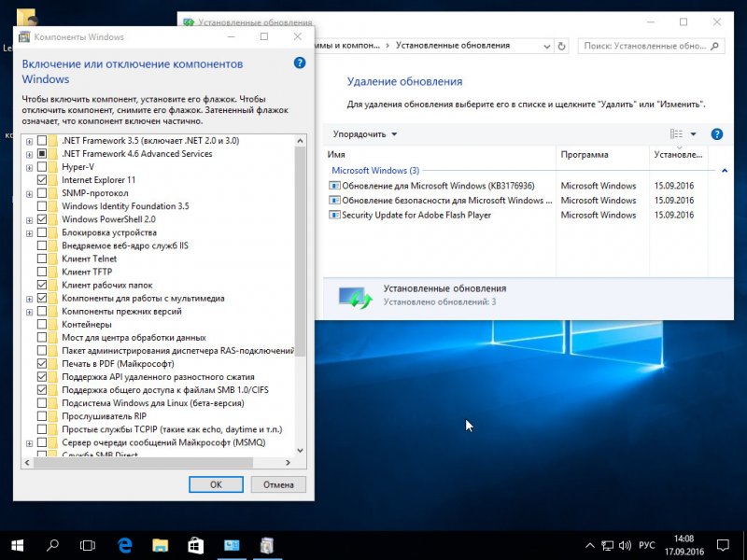Expand the SNMP-протокол node
This screenshot has width=747, height=560.
click(x=29, y=194)
